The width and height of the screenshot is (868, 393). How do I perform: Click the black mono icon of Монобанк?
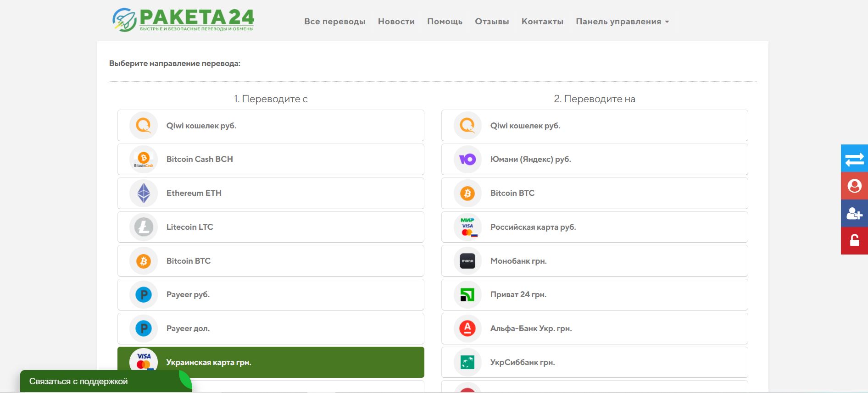coord(467,261)
